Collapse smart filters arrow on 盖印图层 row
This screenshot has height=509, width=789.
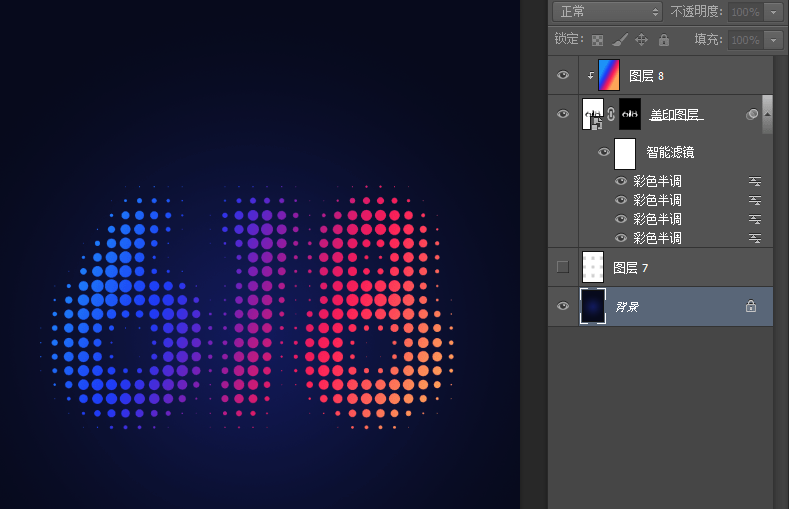coord(767,115)
